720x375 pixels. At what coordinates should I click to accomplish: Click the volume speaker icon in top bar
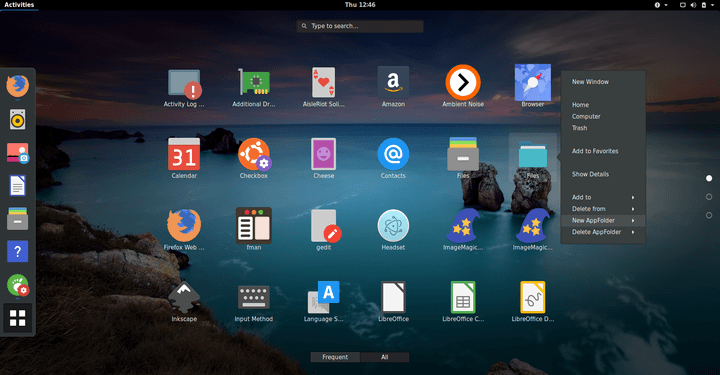(693, 5)
